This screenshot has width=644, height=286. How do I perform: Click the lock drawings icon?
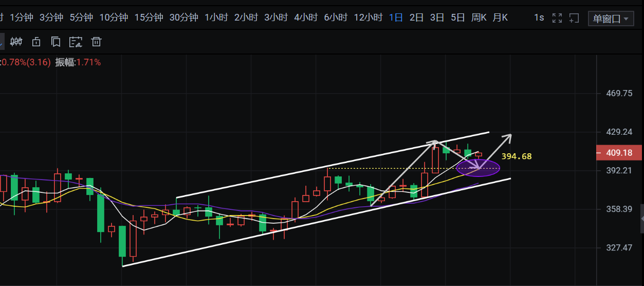coord(36,41)
